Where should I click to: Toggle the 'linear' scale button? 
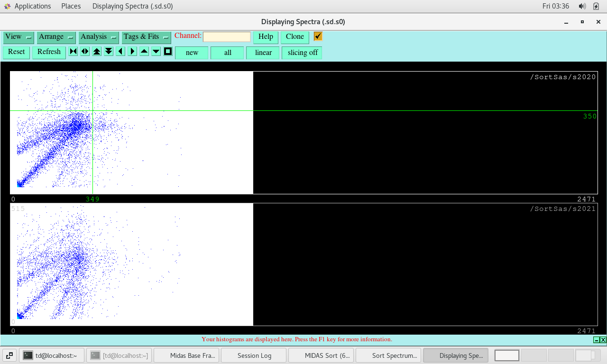(x=263, y=53)
